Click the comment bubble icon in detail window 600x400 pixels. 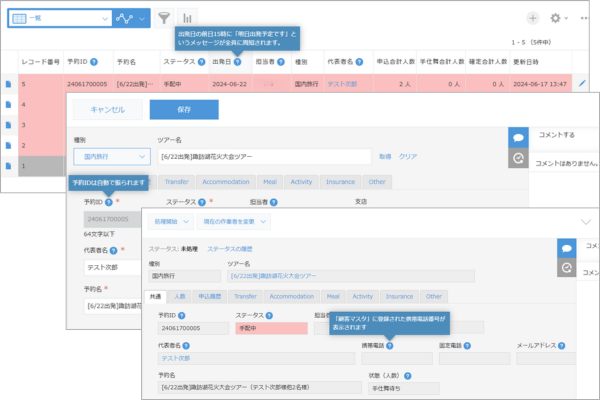[x=567, y=249]
